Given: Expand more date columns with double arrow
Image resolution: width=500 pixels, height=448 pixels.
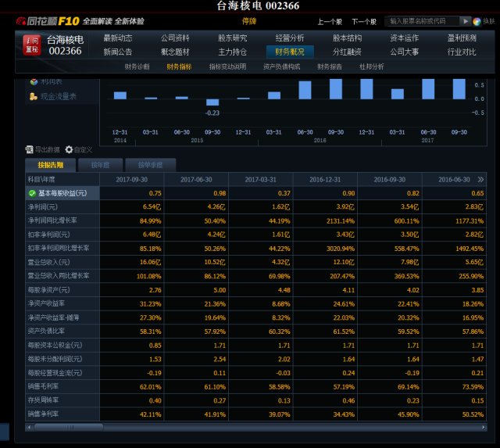Looking at the screenshot, I should 480,180.
